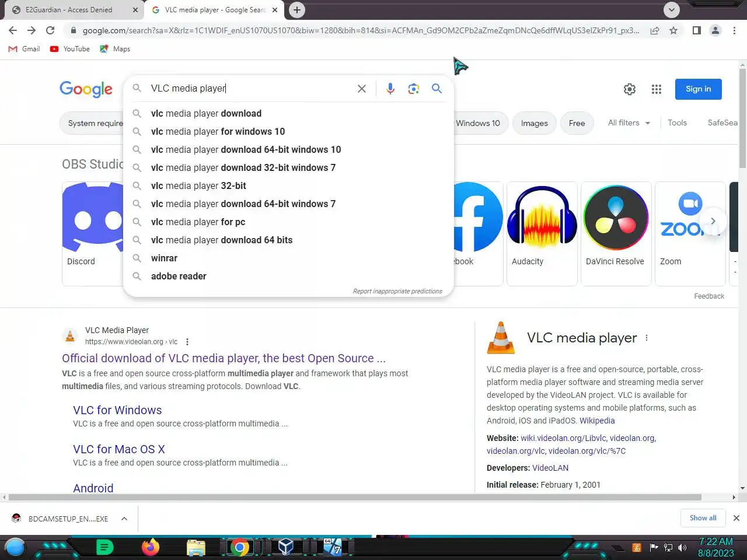
Task: Open the 'VLC for Mac OS X' sitelink
Action: tap(119, 449)
